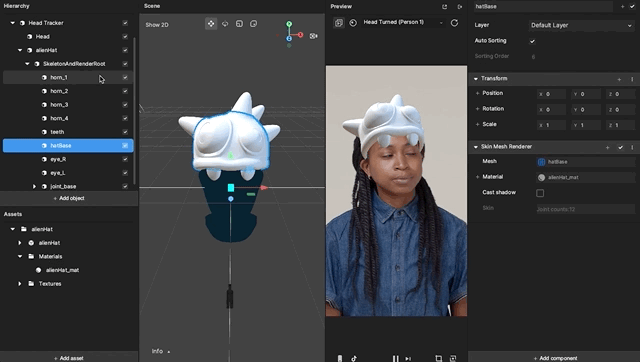Screen dimensions: 640x362
Task: Click the preview history clock icon
Action: (x=353, y=23)
